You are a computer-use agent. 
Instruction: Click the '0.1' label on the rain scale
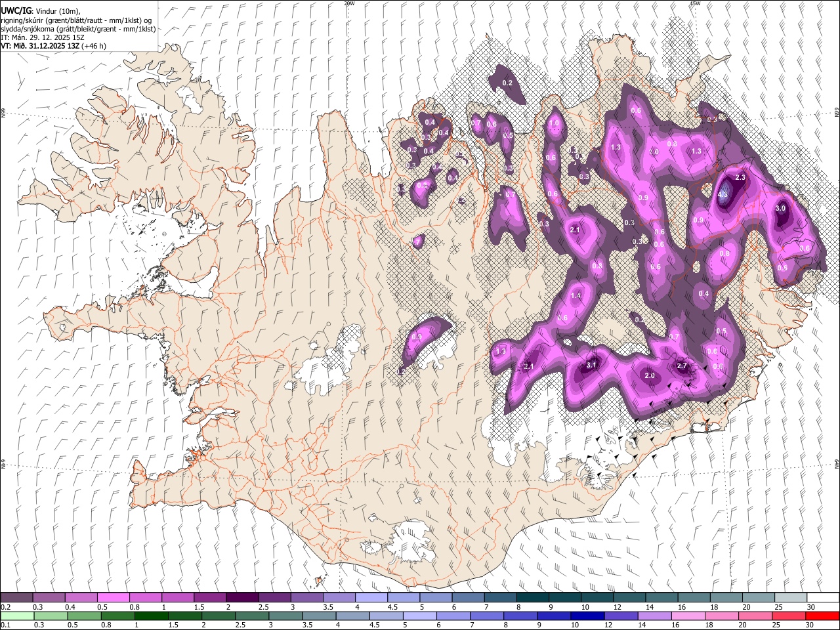[5, 626]
